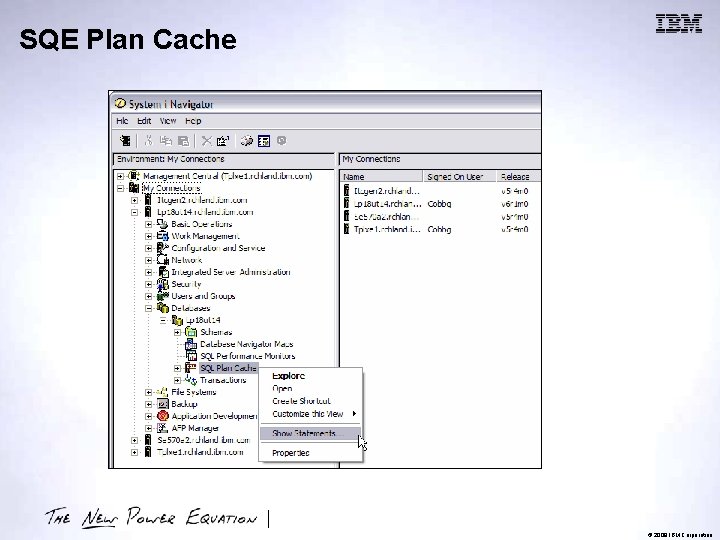Image resolution: width=720 pixels, height=540 pixels.
Task: Expand the Tplxe1.rchland.ibm.com tree node
Action: pyautogui.click(x=134, y=452)
